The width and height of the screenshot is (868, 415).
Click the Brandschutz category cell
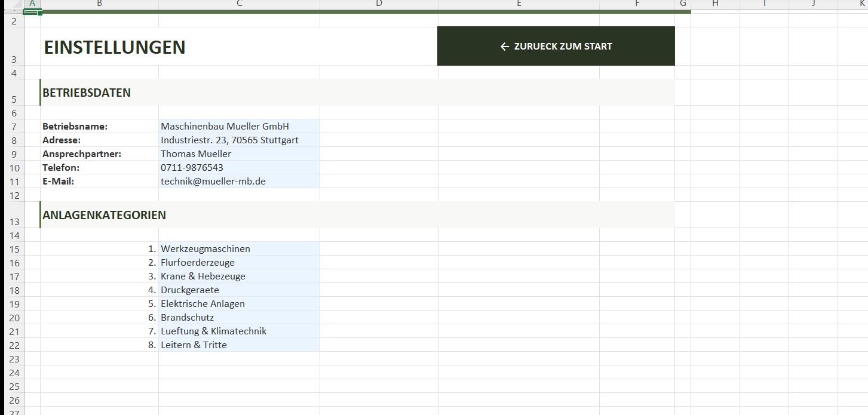239,317
